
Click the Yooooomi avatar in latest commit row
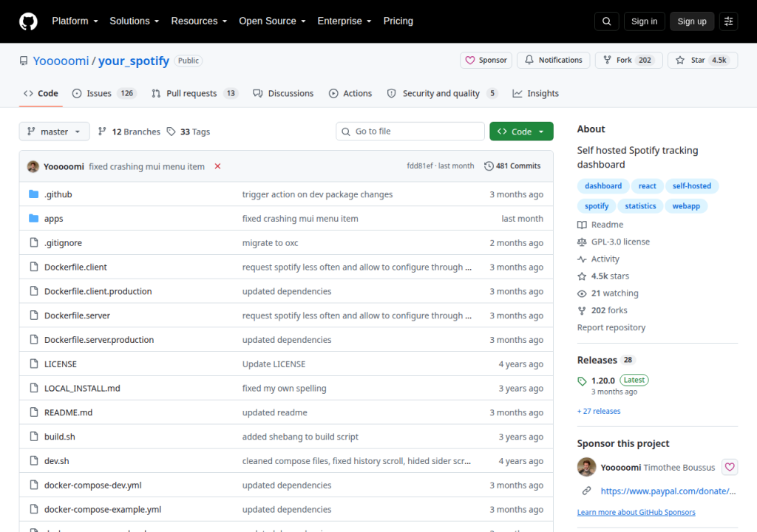pos(33,166)
